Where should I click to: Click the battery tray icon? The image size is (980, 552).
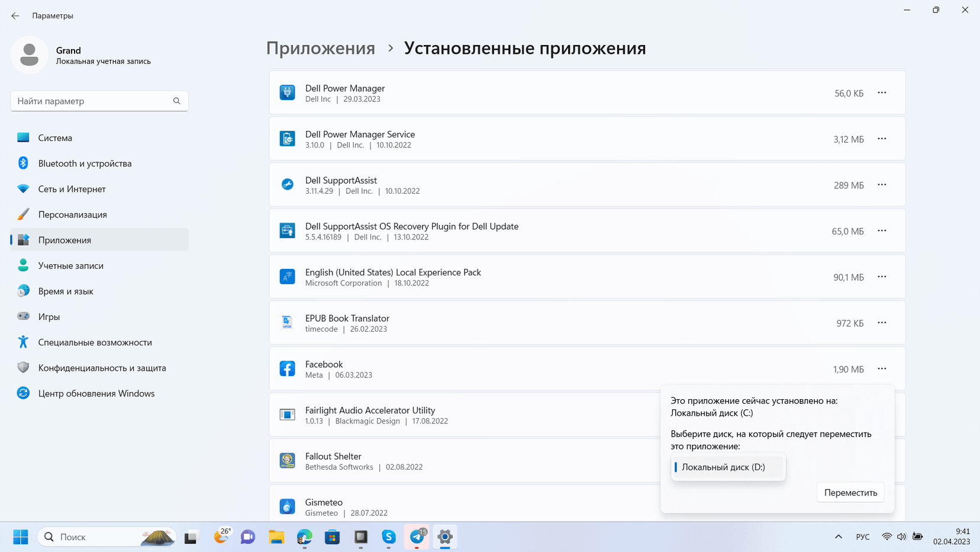[x=917, y=537]
